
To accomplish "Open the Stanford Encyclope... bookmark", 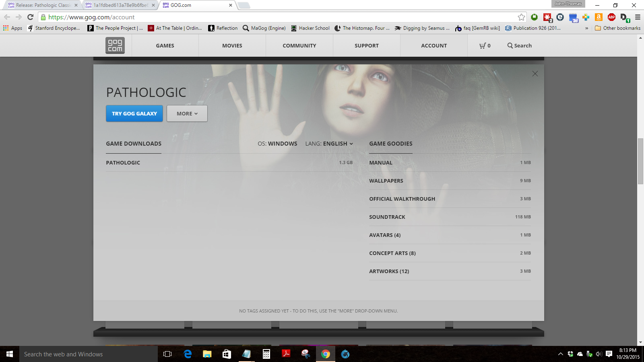I will pos(54,28).
